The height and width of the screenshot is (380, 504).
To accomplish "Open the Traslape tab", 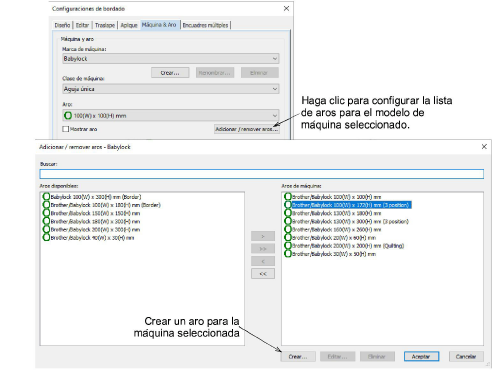I will tap(105, 25).
